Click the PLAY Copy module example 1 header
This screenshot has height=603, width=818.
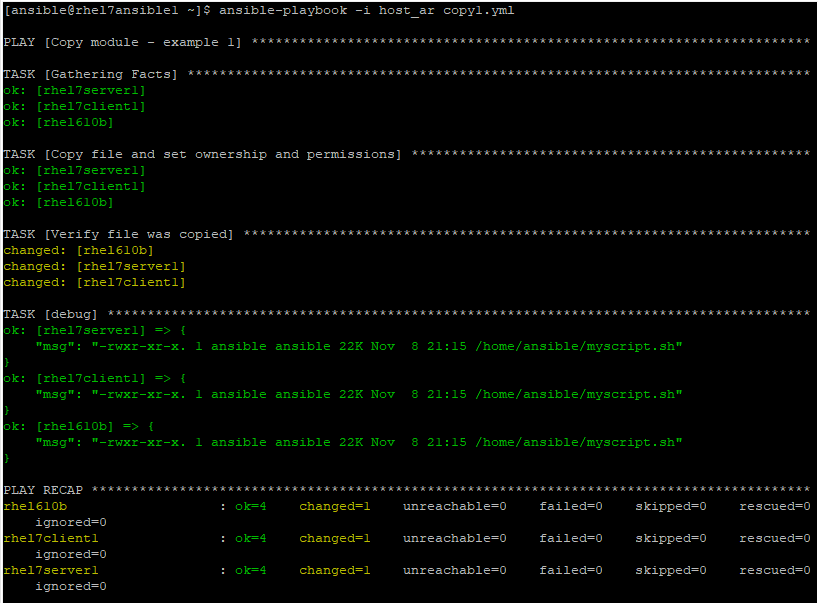123,42
